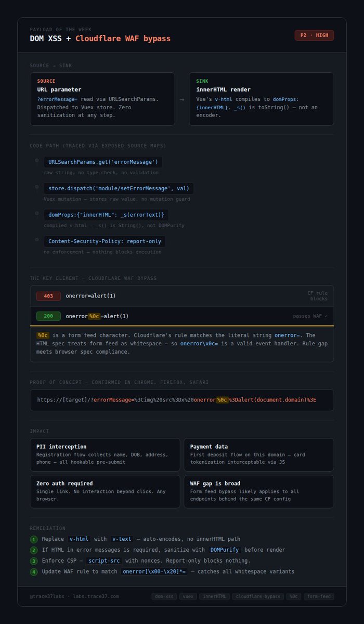Click remediation step number 1 circle
The width and height of the screenshot is (364, 624).
(34, 539)
